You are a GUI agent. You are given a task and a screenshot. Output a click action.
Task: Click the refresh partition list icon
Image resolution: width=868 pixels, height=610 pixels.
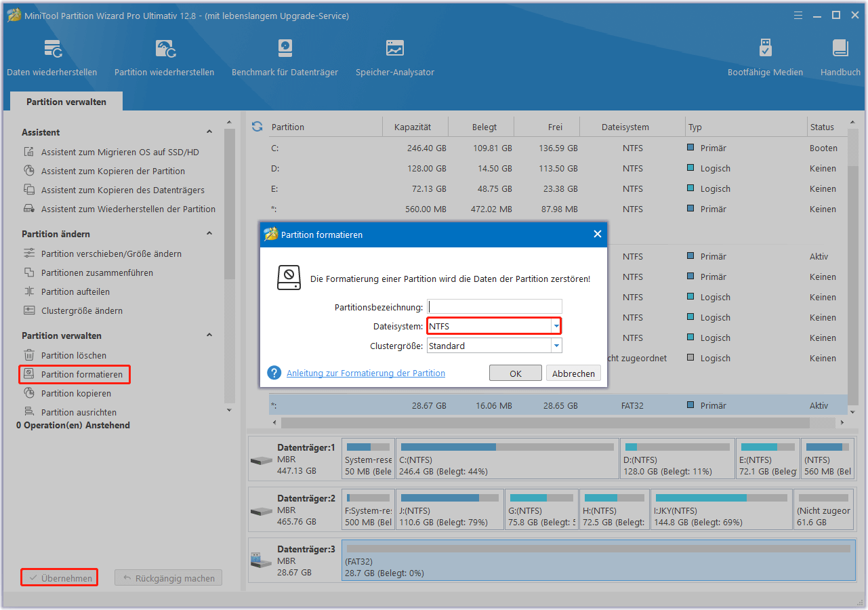coord(257,127)
